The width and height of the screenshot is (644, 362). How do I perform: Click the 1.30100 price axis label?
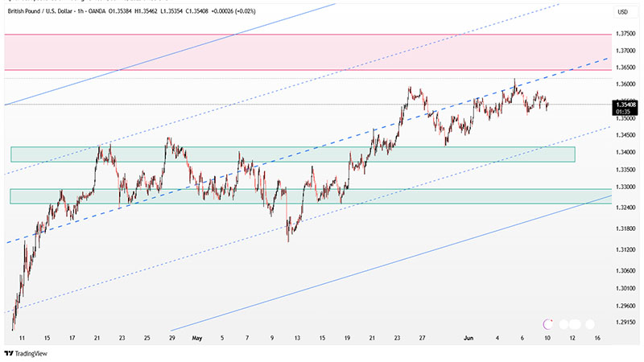tap(625, 288)
